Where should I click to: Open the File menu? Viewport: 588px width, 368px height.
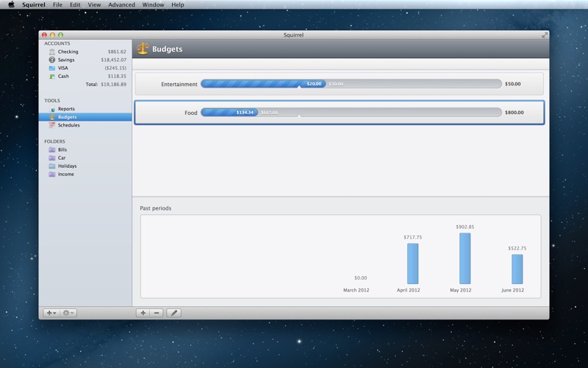coord(57,4)
